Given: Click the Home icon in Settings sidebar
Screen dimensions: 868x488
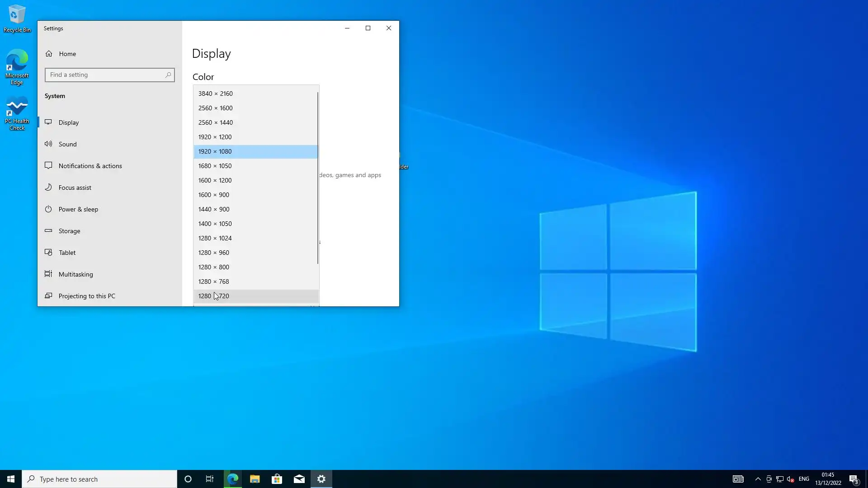Looking at the screenshot, I should click(49, 54).
